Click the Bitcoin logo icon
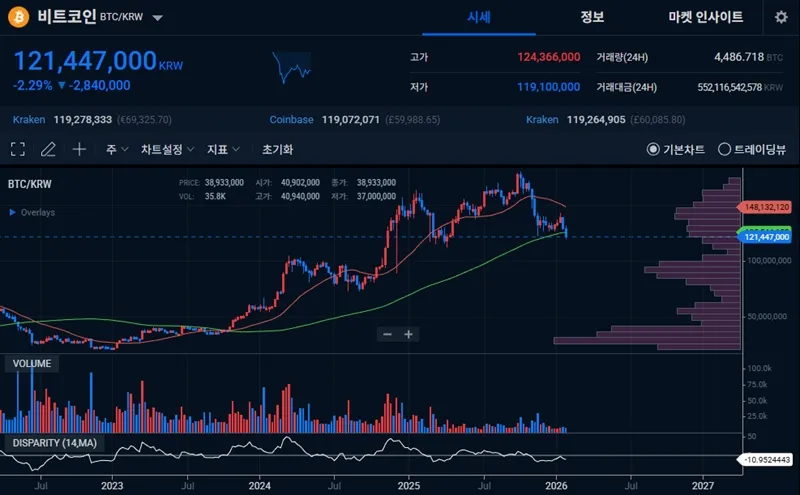 (x=19, y=17)
